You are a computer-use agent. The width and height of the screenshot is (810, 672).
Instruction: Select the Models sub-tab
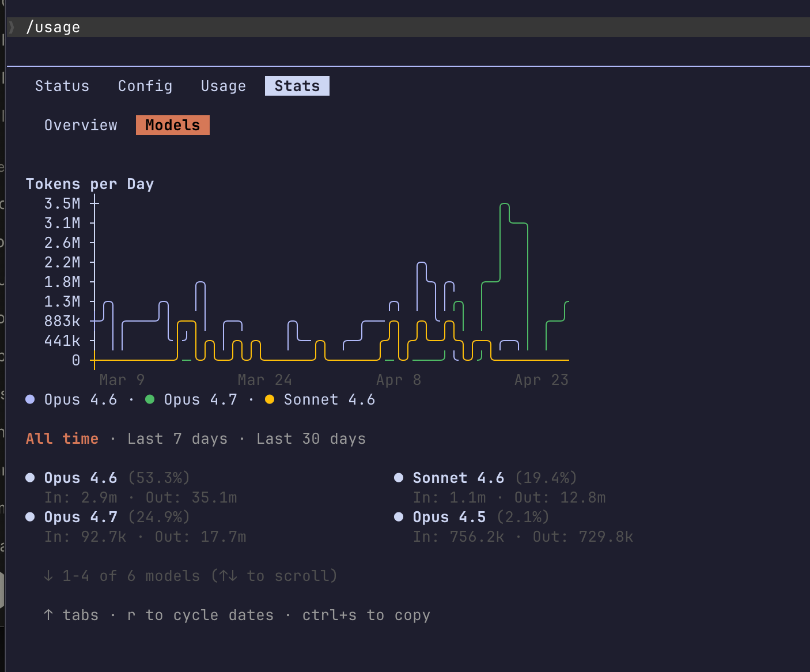pos(173,125)
